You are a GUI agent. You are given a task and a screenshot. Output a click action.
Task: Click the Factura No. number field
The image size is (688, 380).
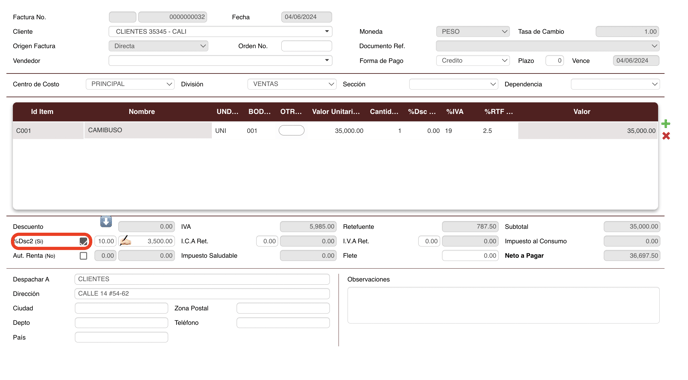(173, 17)
